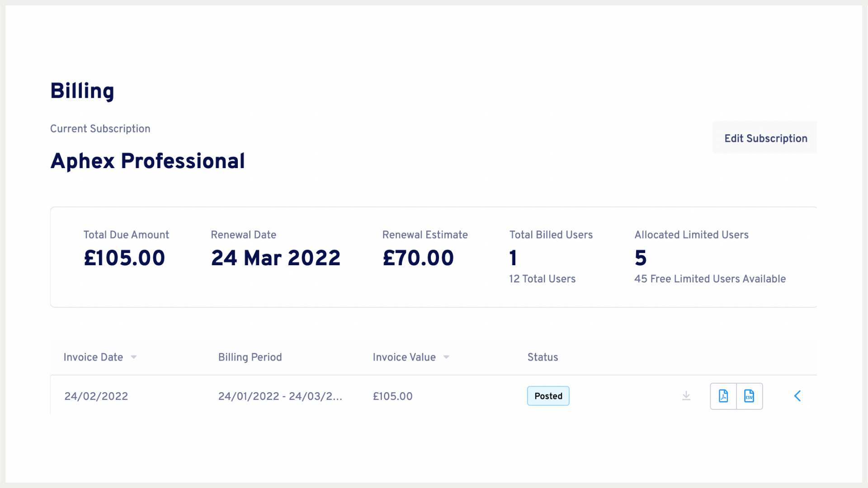Click the 12 Total Users text
The width and height of the screenshot is (868, 488).
542,279
